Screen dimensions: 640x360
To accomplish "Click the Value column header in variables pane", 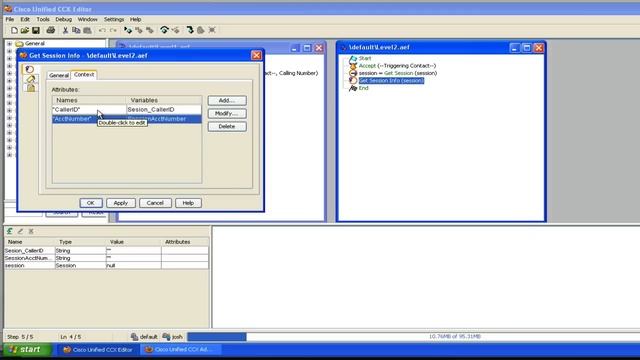I will pyautogui.click(x=133, y=242).
